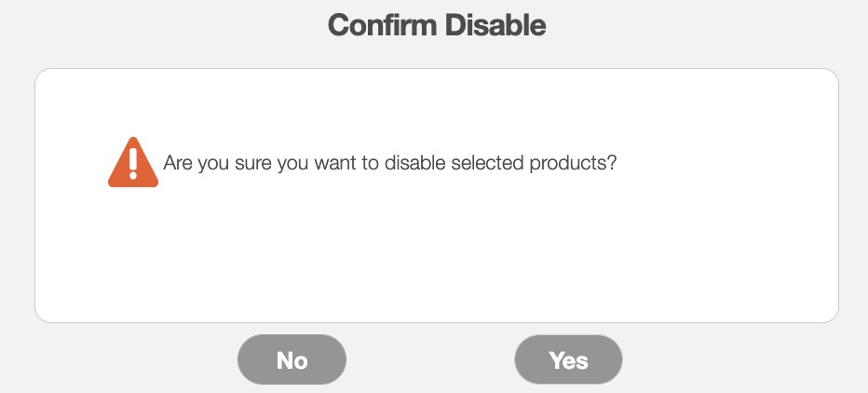Decline the disable action with No
The height and width of the screenshot is (393, 868).
coord(292,359)
